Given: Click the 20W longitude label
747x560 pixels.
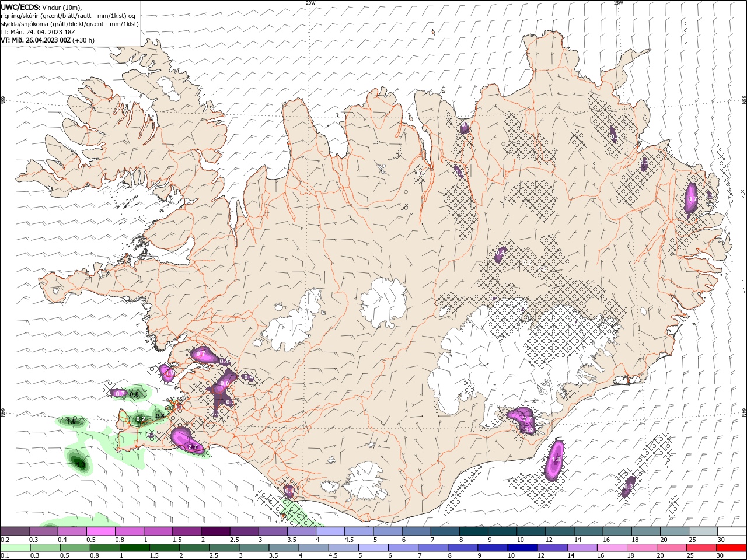Looking at the screenshot, I should (x=310, y=3).
